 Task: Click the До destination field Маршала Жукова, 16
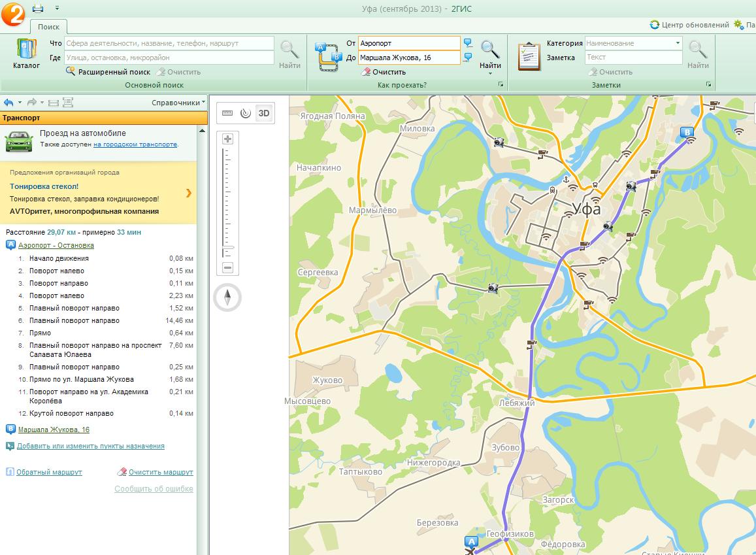pyautogui.click(x=409, y=58)
